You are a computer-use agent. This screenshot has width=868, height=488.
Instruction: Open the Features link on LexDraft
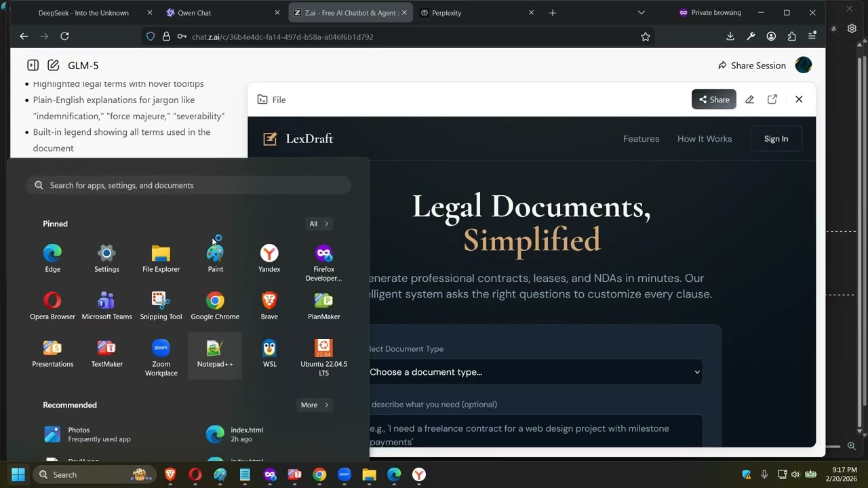(x=641, y=139)
